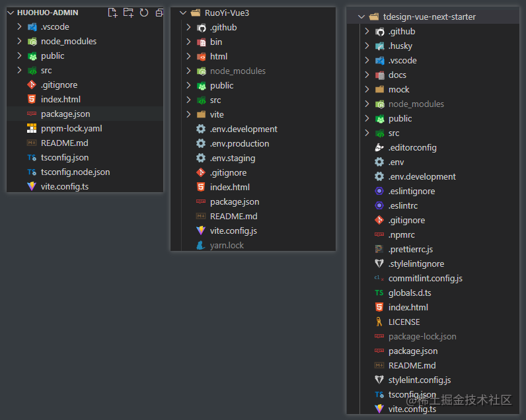Click GitHub icon of .github in RuoYi-Vue3
This screenshot has width=526, height=420.
pyautogui.click(x=202, y=28)
